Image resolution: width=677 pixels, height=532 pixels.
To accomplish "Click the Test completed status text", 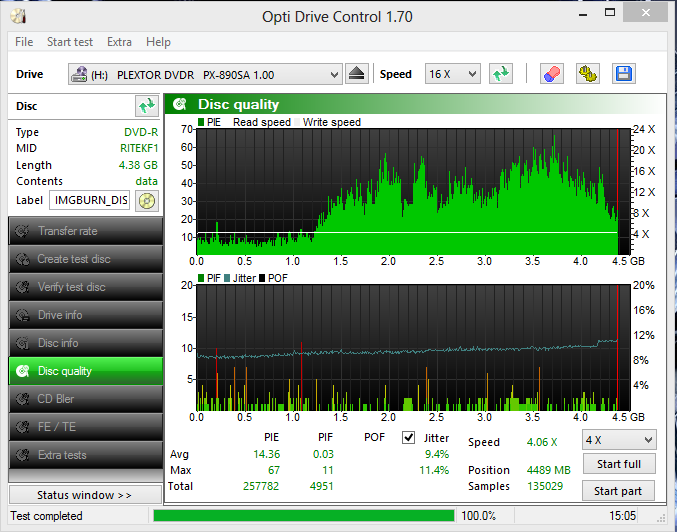I will (46, 516).
